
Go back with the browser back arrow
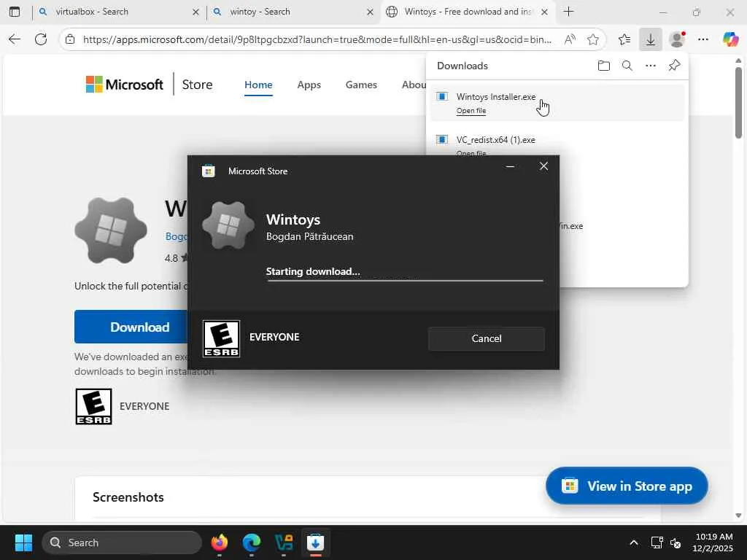tap(15, 39)
